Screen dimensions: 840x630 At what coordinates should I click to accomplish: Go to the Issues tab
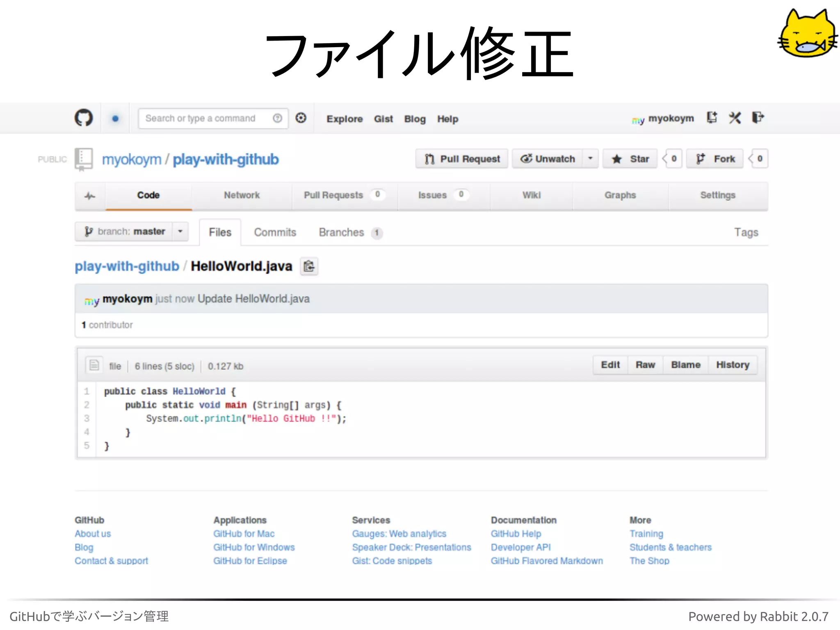(443, 195)
